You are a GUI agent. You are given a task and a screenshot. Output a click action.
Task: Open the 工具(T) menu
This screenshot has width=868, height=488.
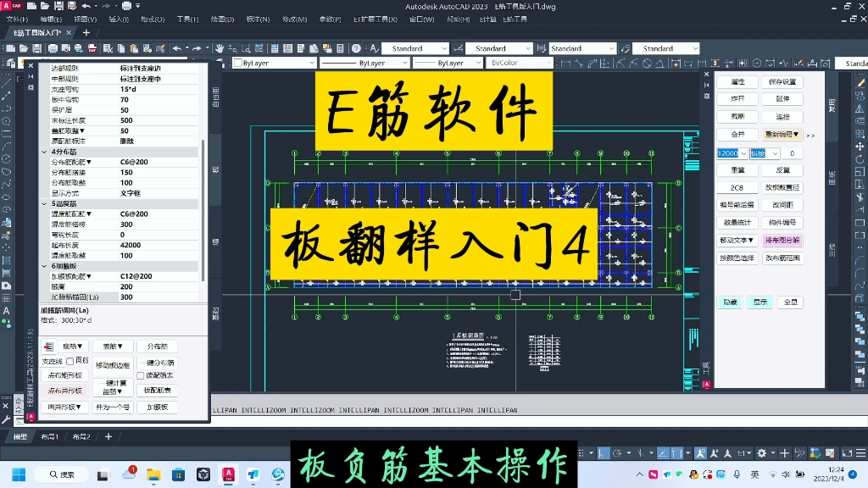(187, 19)
